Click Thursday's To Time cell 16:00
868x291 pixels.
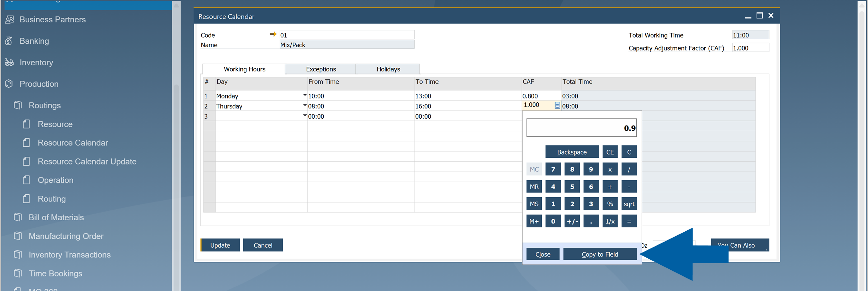tap(468, 106)
